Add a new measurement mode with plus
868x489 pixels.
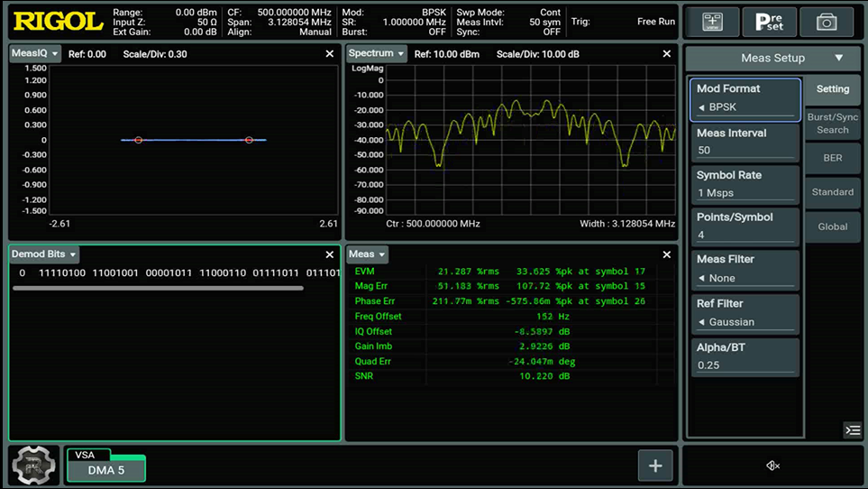pos(655,466)
